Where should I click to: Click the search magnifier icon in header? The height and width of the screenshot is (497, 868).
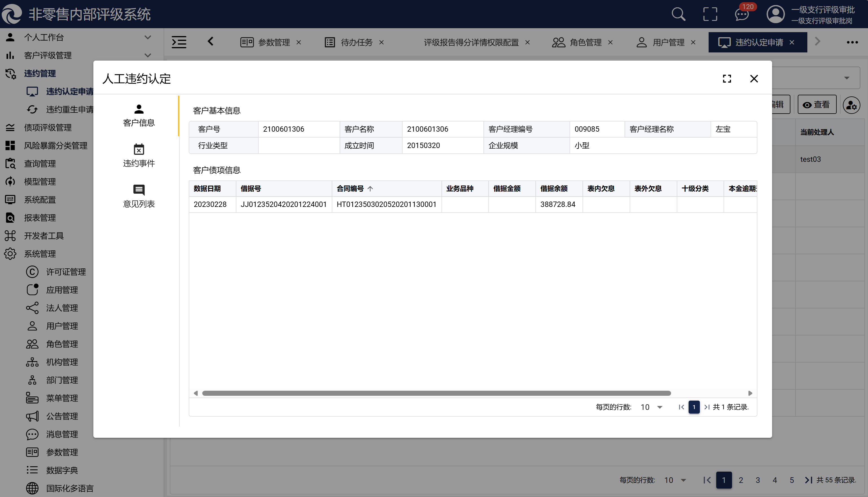coord(678,14)
